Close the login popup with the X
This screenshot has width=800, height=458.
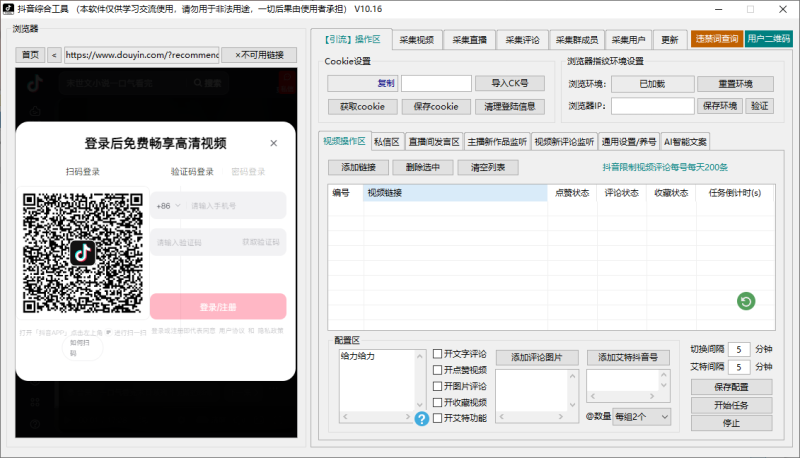(x=273, y=143)
